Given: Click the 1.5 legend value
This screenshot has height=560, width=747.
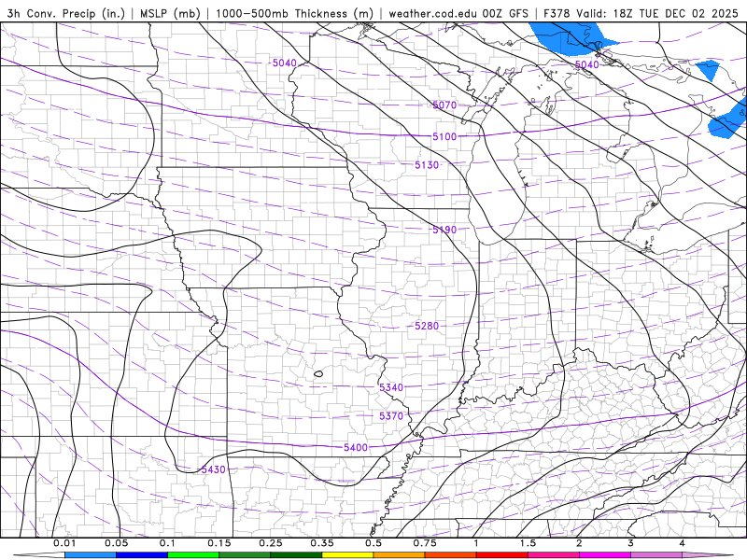Looking at the screenshot, I should click(x=528, y=543).
